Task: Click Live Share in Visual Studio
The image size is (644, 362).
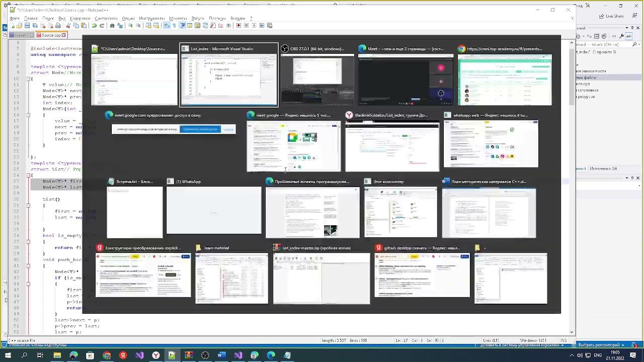Action: pos(612,16)
